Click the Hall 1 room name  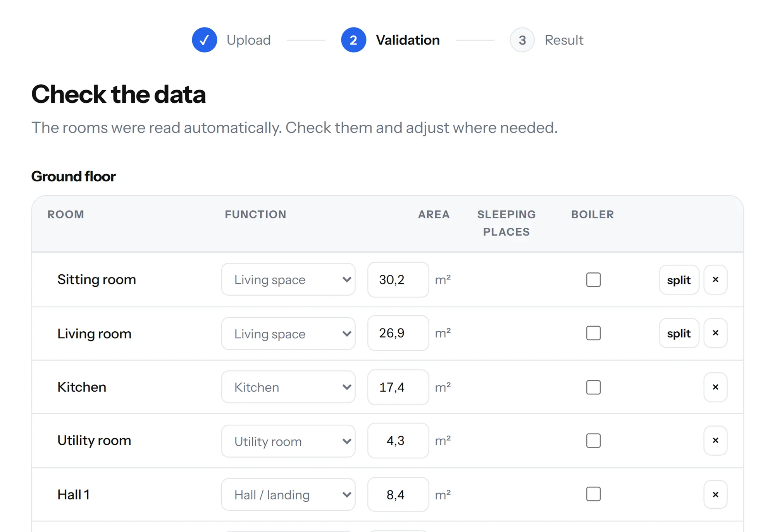(73, 494)
